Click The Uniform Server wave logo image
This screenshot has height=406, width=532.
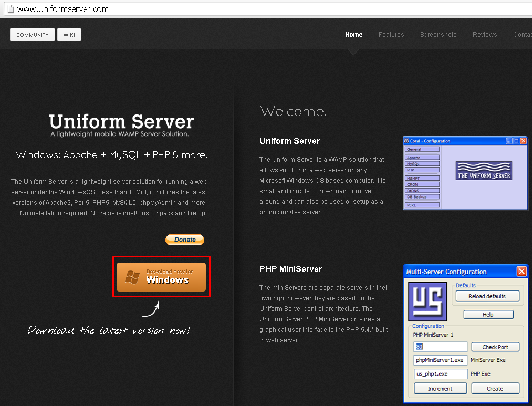[x=484, y=171]
